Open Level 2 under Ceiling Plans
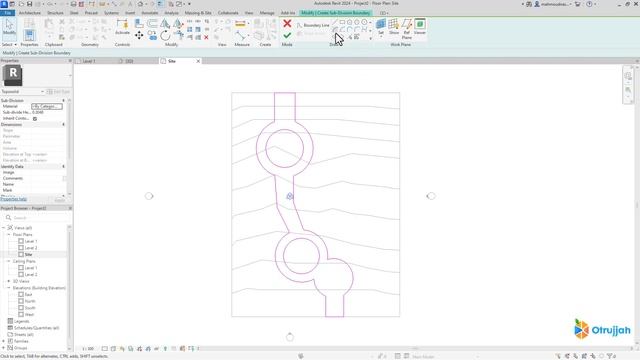Image resolution: width=640 pixels, height=360 pixels. coord(31,275)
